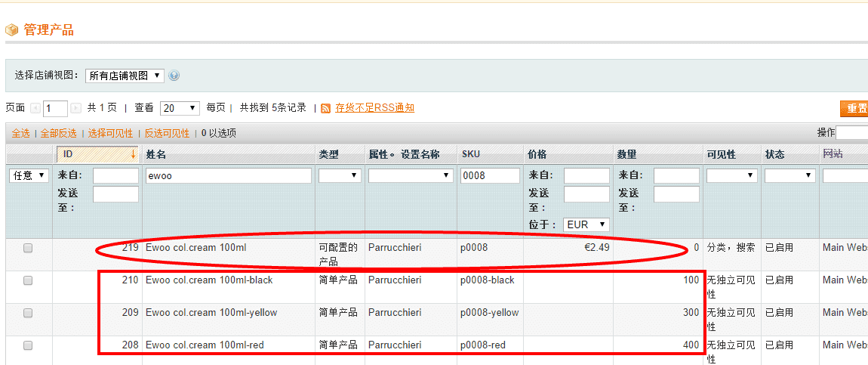Open the EUR currency dropdown
This screenshot has height=365, width=868.
point(586,225)
